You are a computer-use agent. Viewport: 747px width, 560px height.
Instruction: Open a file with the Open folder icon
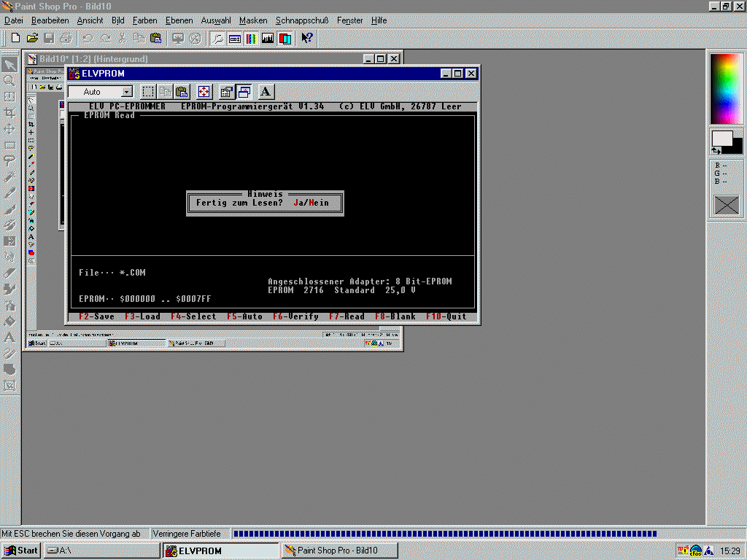point(32,38)
